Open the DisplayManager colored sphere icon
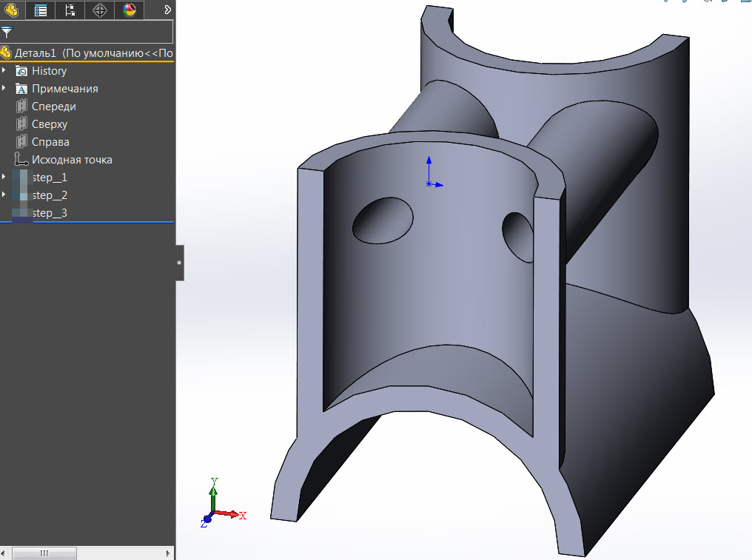This screenshot has width=752, height=560. tap(129, 10)
